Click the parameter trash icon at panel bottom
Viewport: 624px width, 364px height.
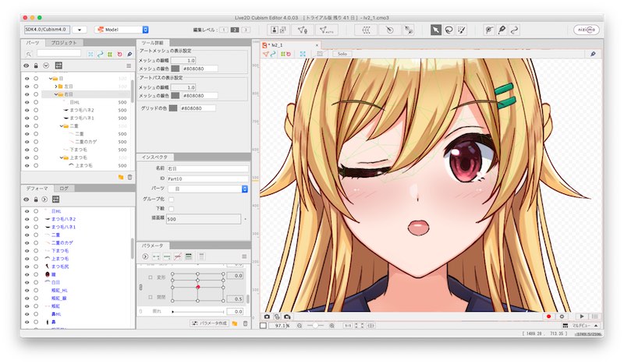click(x=245, y=323)
